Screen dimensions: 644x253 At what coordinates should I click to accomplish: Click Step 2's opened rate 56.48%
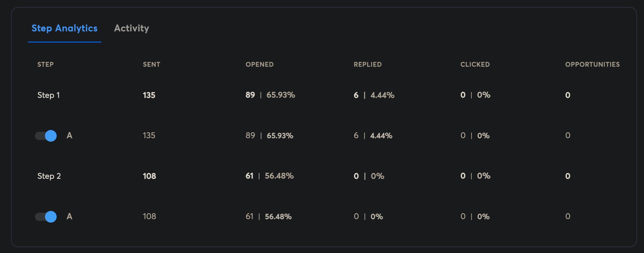(x=279, y=176)
